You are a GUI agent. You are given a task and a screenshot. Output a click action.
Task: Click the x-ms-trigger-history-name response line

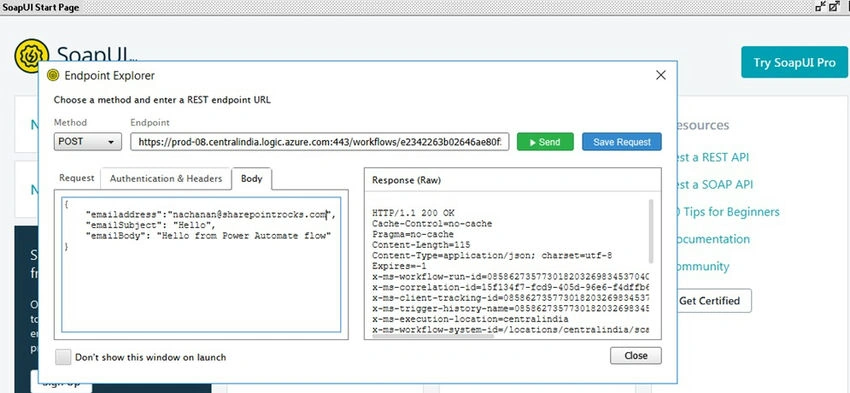(511, 308)
